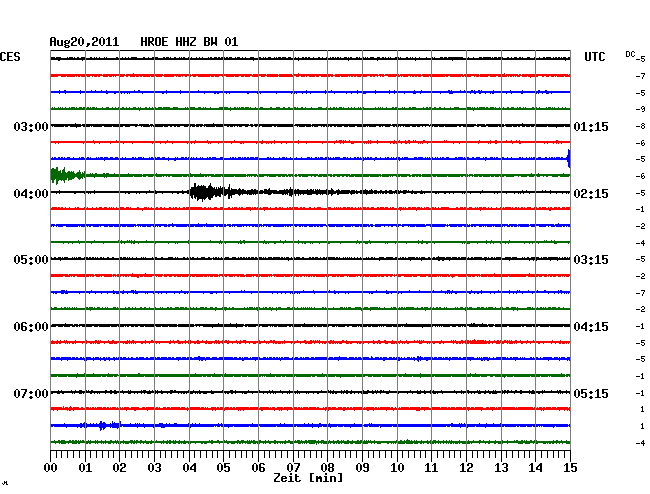Click the date label Aug20,2011
The width and height of the screenshot is (650, 494).
tap(84, 42)
